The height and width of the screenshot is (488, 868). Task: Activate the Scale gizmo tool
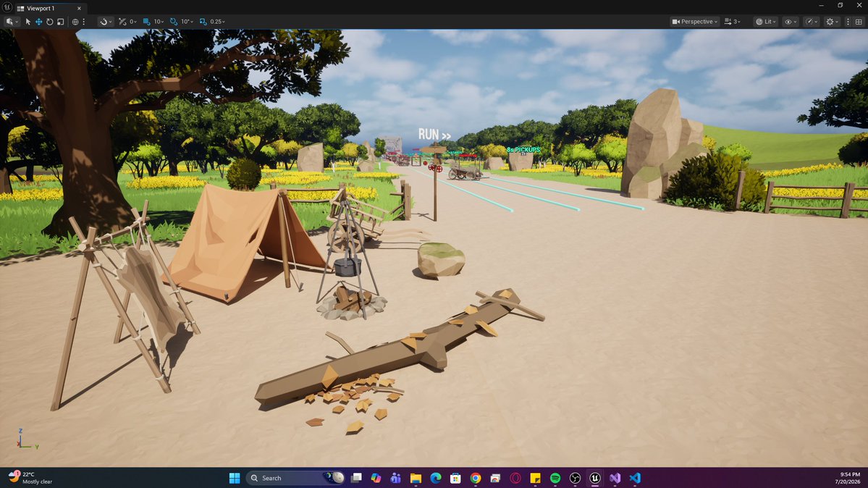click(60, 22)
